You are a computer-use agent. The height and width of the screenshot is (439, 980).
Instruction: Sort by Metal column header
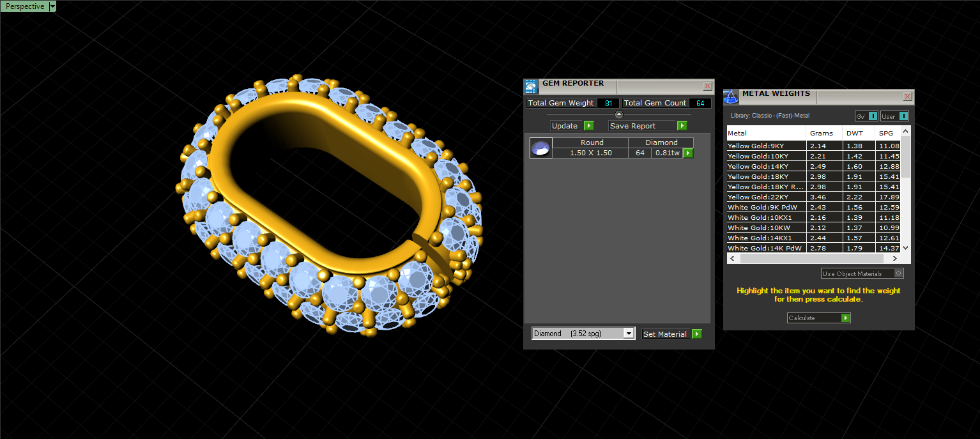(767, 133)
